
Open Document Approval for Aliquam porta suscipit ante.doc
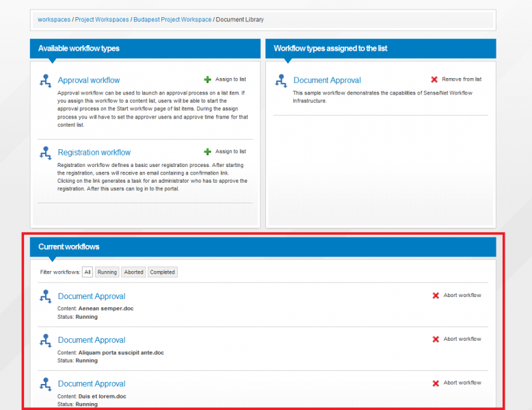point(92,340)
